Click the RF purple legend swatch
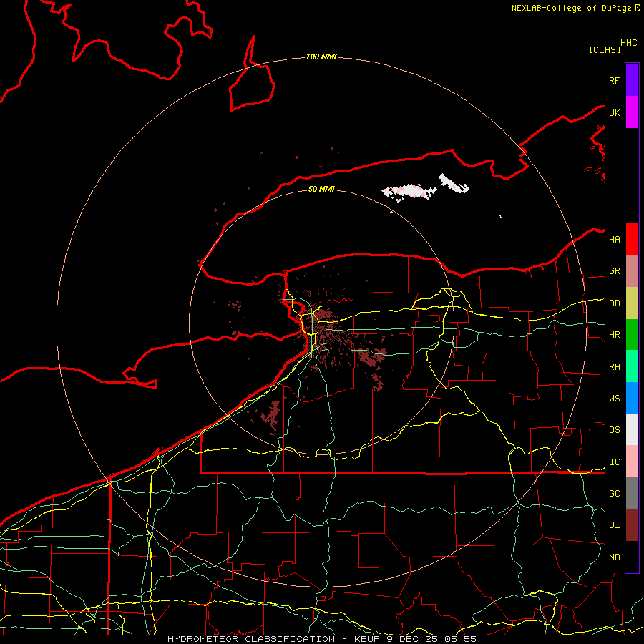The height and width of the screenshot is (644, 644). (x=632, y=80)
